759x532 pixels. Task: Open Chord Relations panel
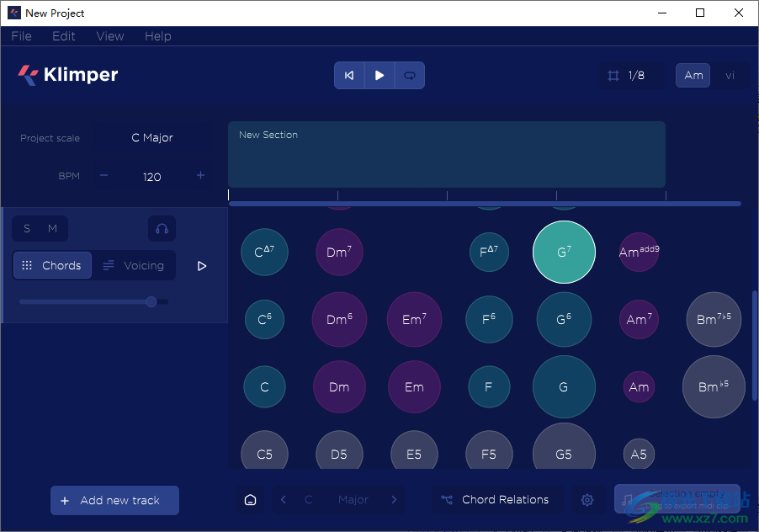point(496,500)
